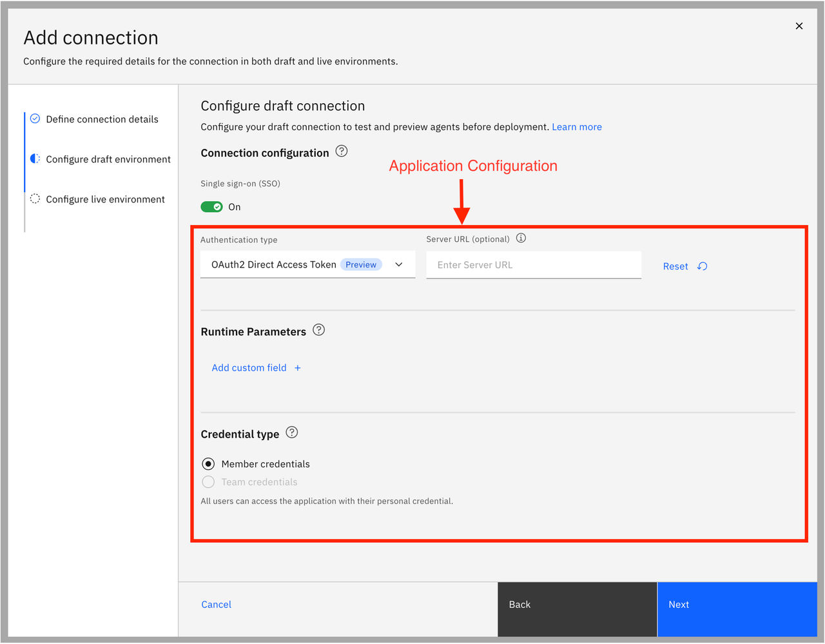
Task: Go to Configure live environment step
Action: click(x=105, y=199)
